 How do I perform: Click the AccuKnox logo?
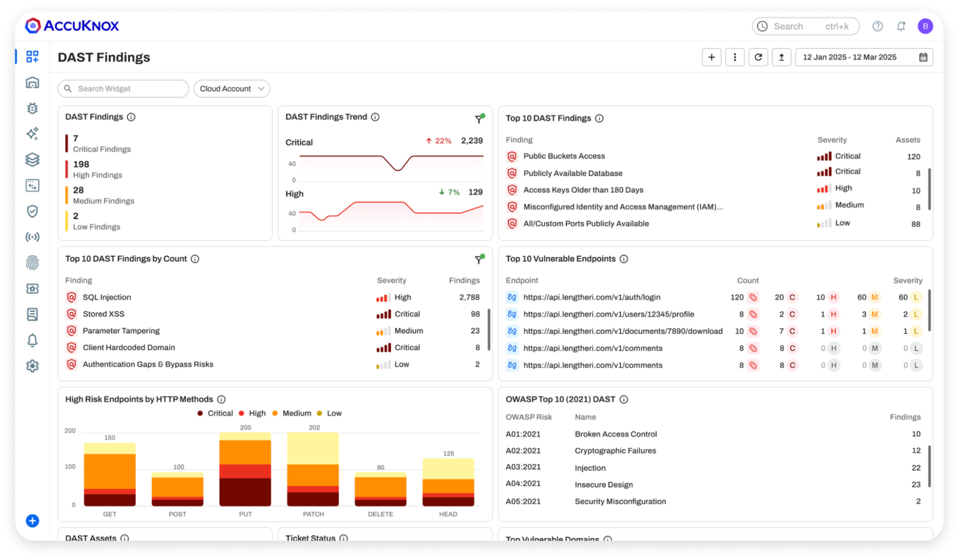(73, 25)
